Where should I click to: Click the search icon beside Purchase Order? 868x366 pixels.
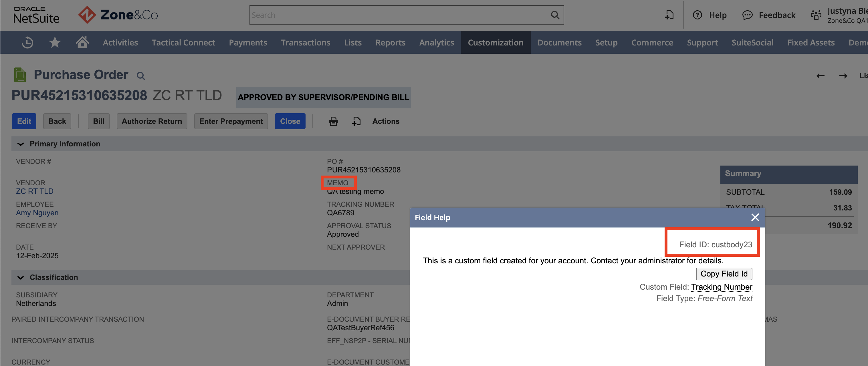point(141,76)
